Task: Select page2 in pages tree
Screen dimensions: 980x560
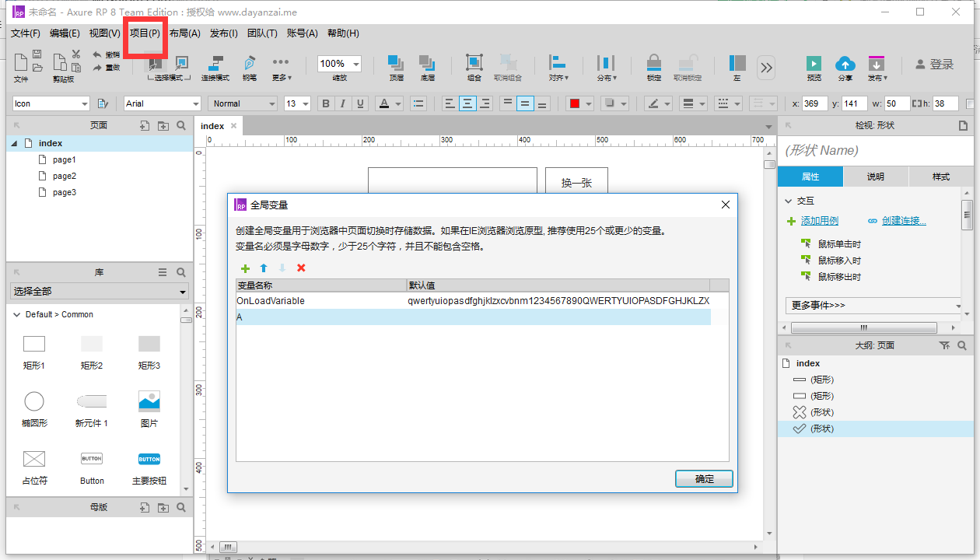Action: coord(65,176)
